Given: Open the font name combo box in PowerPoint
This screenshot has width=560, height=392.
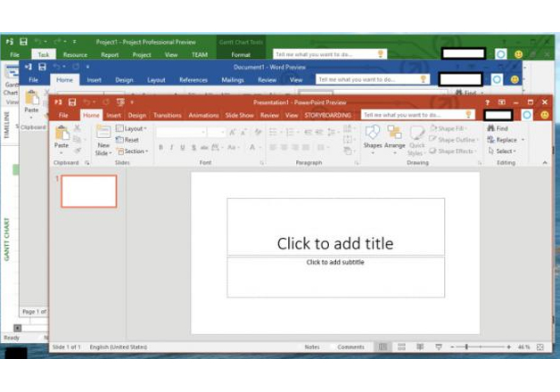Looking at the screenshot, I should pyautogui.click(x=181, y=133).
